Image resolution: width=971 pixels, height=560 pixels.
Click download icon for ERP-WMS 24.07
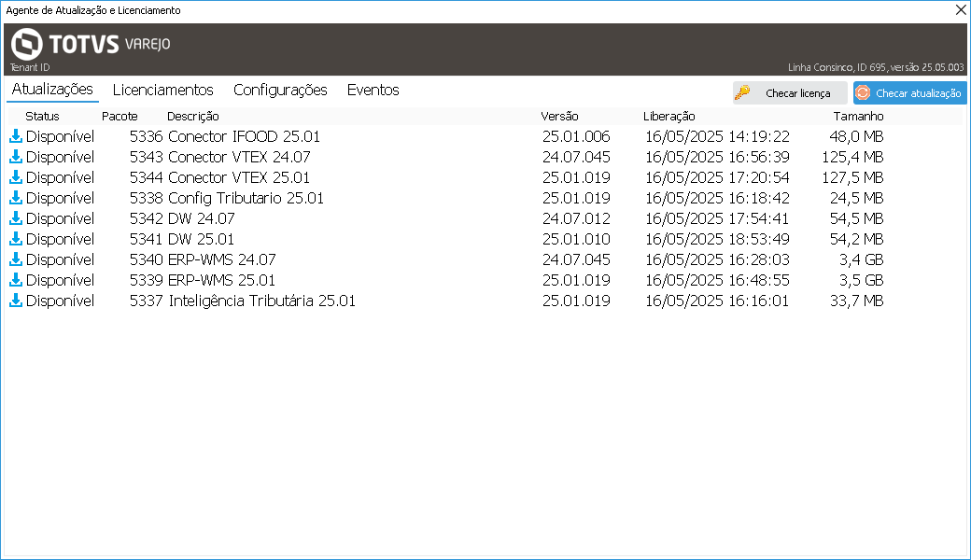point(16,259)
